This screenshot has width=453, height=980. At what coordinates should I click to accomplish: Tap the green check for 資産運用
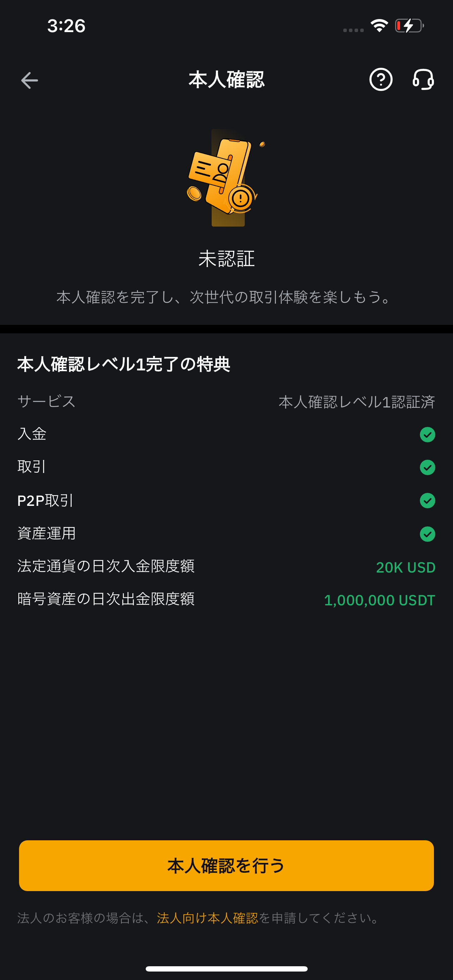coord(427,534)
